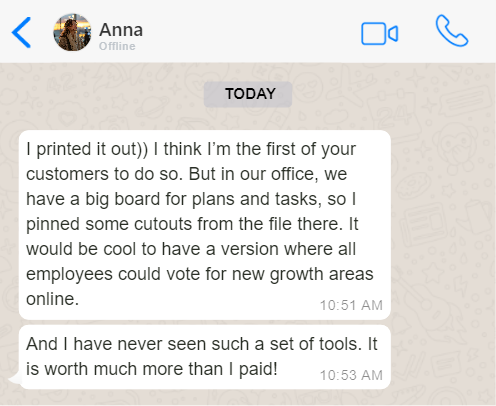Click the line 'customers to do so. But in our office'
Viewport: 496px width, 406px height.
(187, 174)
